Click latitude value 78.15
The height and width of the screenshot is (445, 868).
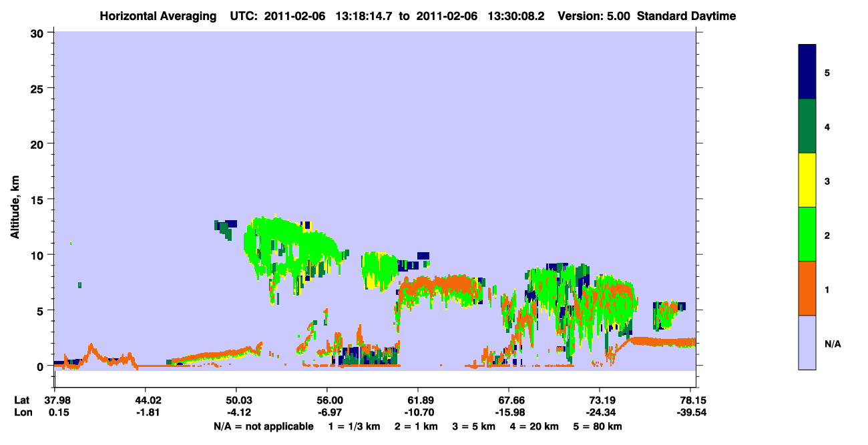694,400
